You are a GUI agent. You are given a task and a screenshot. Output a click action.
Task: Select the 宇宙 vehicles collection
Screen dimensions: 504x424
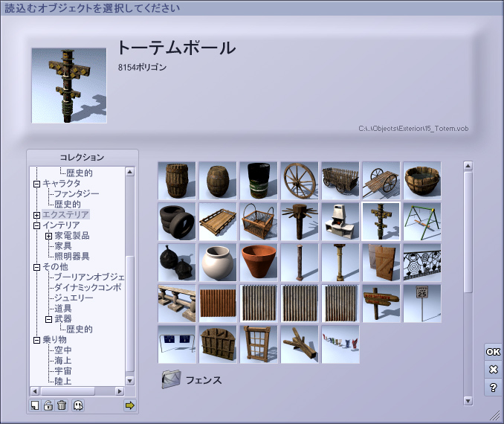tap(63, 371)
